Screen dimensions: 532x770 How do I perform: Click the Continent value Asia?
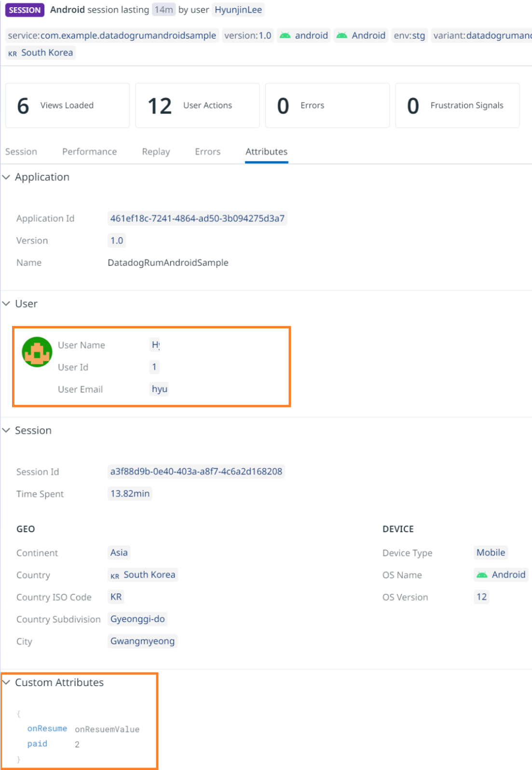tap(119, 553)
